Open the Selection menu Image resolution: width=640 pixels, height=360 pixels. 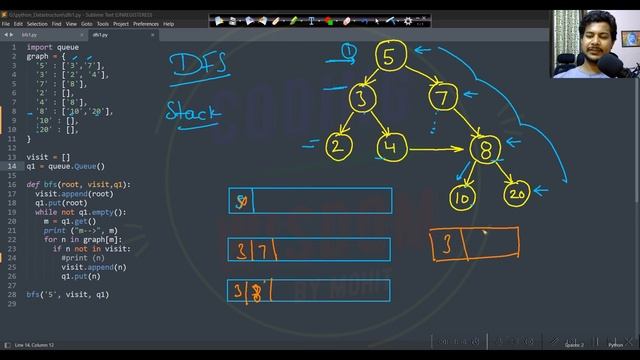37,24
